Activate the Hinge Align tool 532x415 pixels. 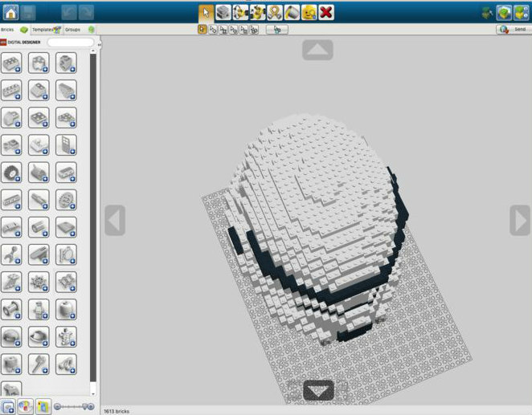257,13
